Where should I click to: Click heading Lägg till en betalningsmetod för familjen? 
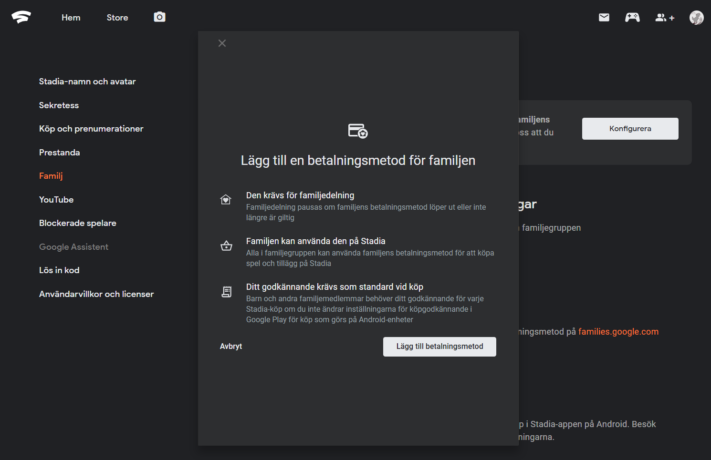click(x=358, y=161)
